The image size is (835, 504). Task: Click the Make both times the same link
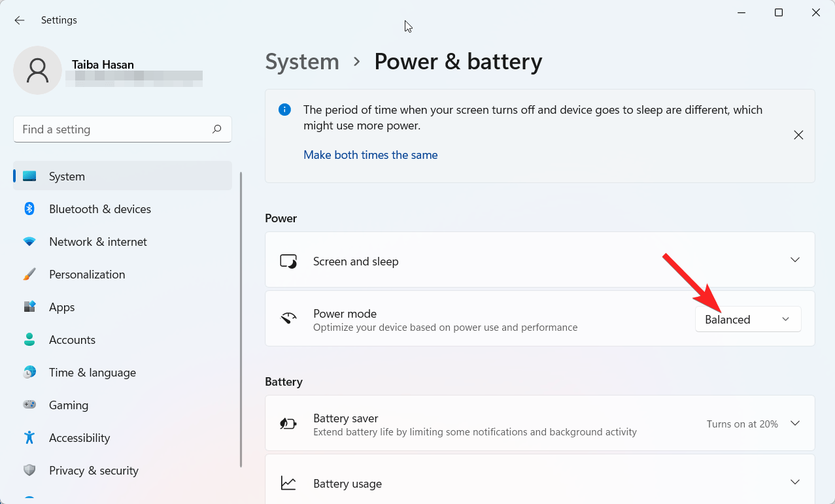pos(370,155)
